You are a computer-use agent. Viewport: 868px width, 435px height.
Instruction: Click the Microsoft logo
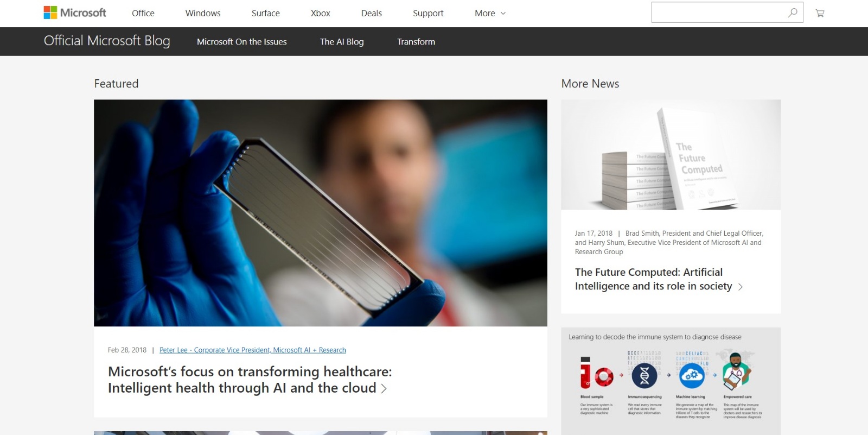coord(75,12)
